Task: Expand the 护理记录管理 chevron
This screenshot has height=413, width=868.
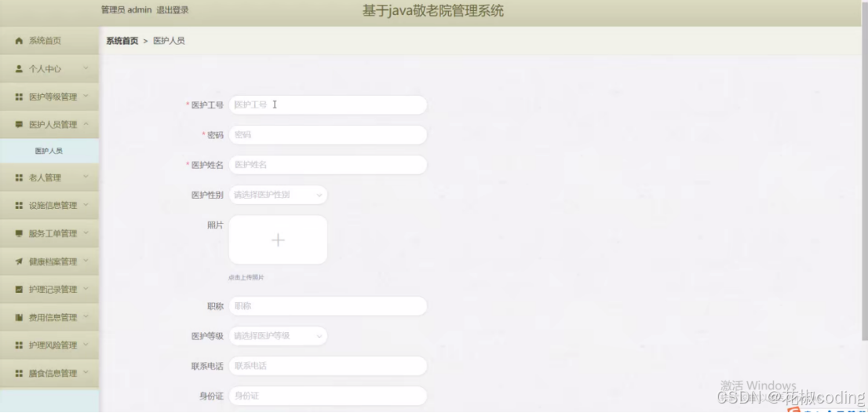Action: (x=86, y=288)
